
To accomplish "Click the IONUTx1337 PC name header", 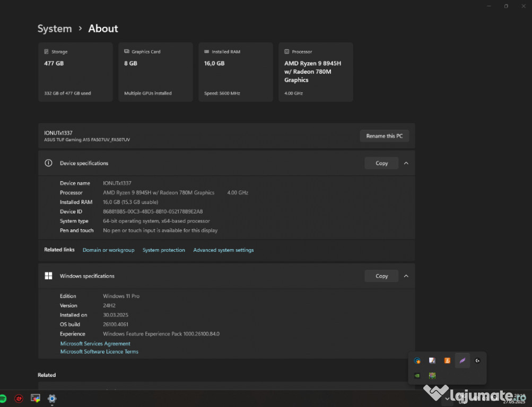I will pos(58,133).
